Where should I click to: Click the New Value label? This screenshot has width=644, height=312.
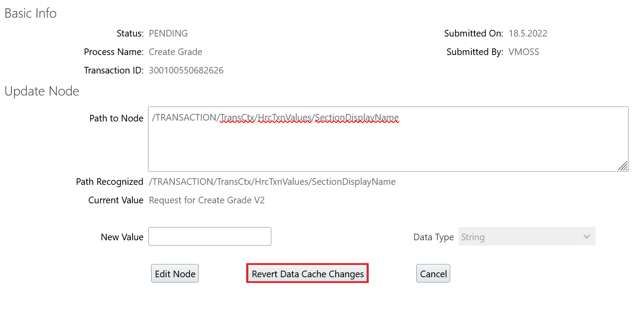pos(122,237)
